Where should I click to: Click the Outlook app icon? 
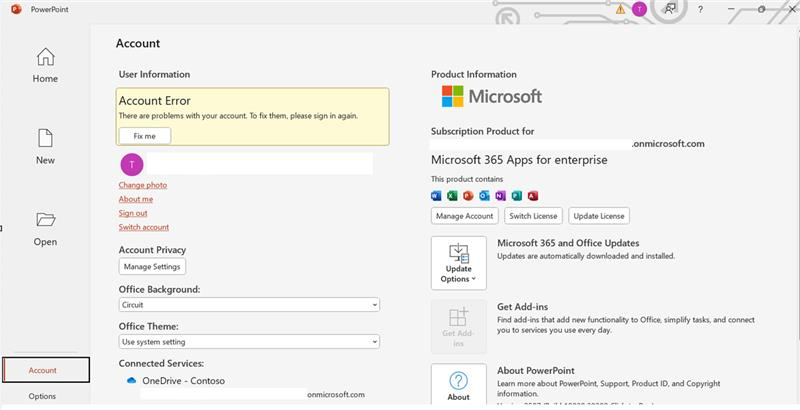(484, 196)
